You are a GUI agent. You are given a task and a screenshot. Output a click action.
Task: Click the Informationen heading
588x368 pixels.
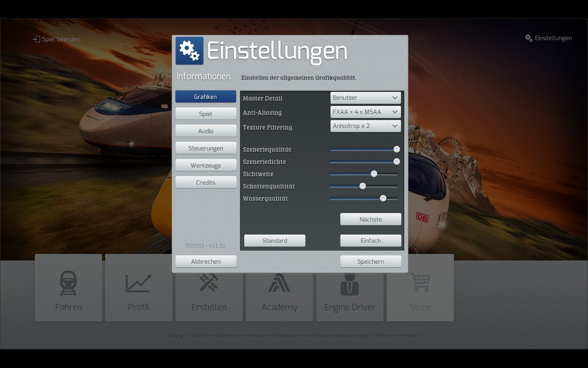tap(203, 76)
